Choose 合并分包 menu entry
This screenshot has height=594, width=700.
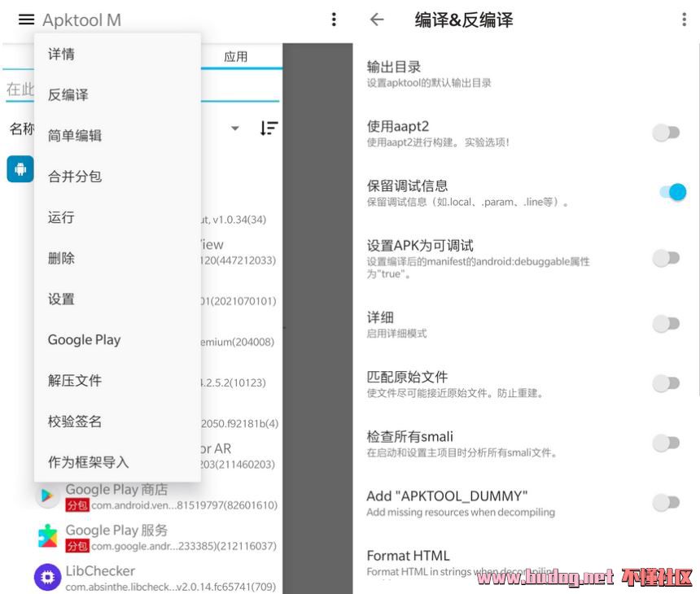[x=117, y=177]
